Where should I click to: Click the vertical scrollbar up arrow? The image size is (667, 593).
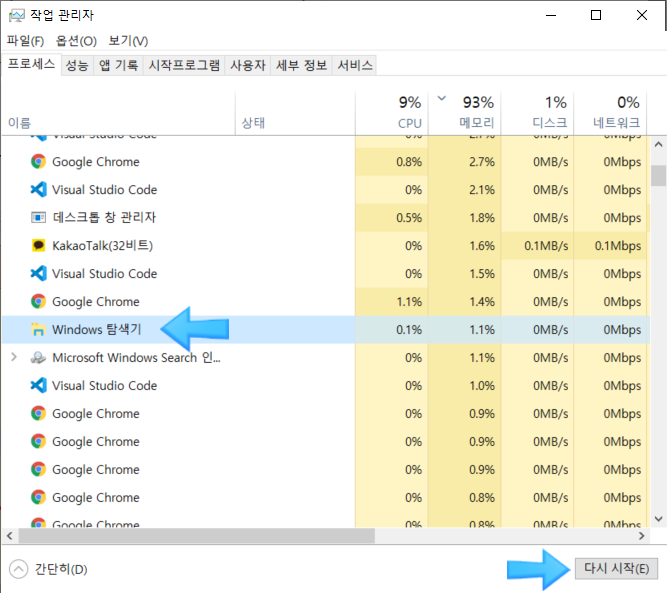[x=658, y=145]
